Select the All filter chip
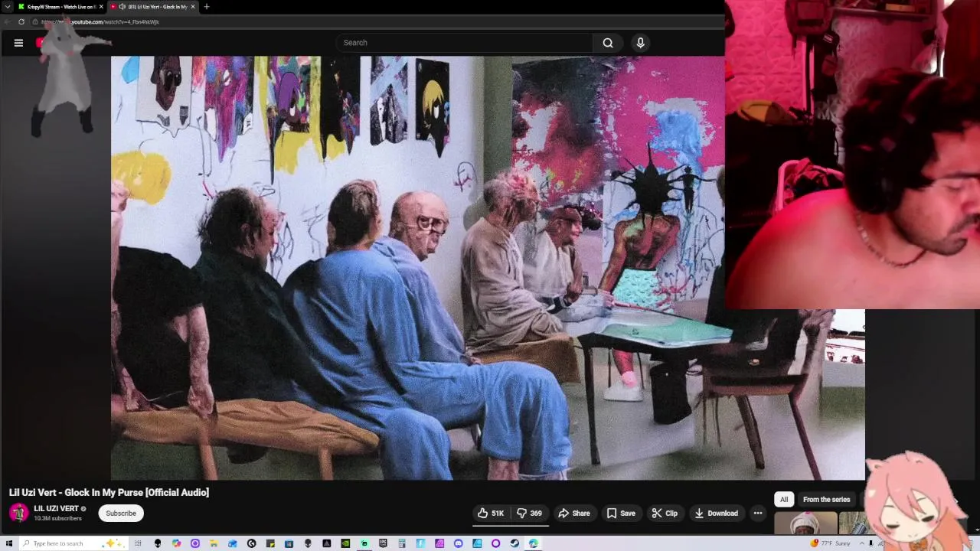 click(x=784, y=500)
